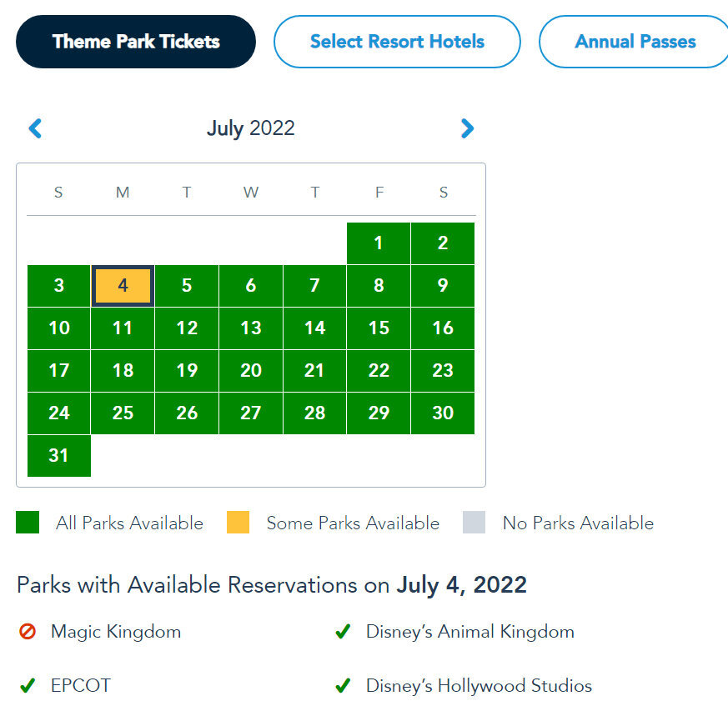Click the green checkmark next to EPCOT
Image resolution: width=728 pixels, height=721 pixels.
pyautogui.click(x=28, y=685)
